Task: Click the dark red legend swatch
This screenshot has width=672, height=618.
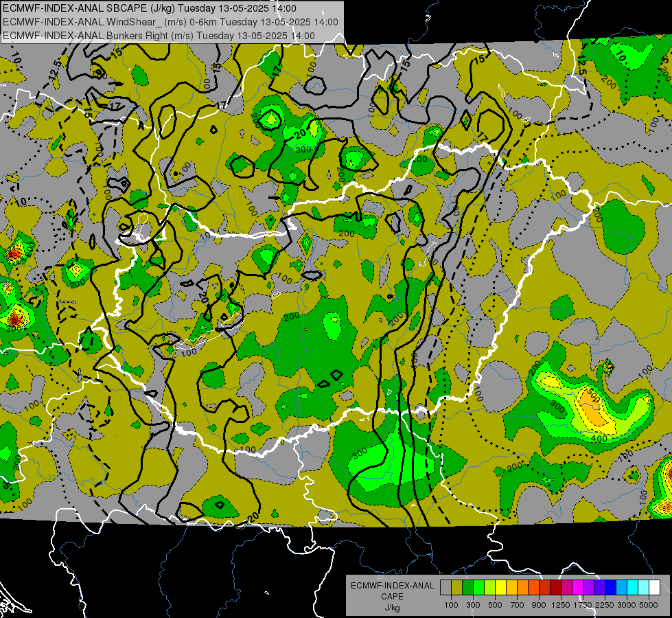Action: click(x=555, y=588)
